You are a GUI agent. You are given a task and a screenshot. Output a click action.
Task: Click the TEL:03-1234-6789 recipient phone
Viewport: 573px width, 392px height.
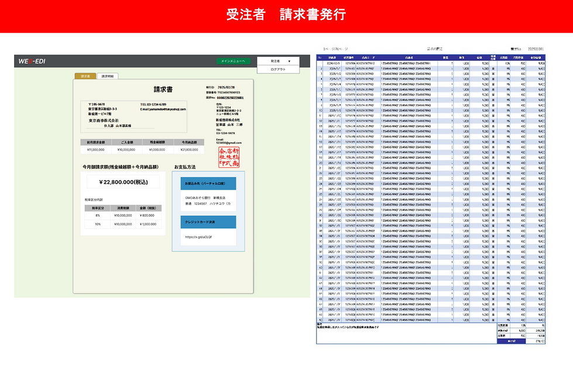[x=153, y=105]
